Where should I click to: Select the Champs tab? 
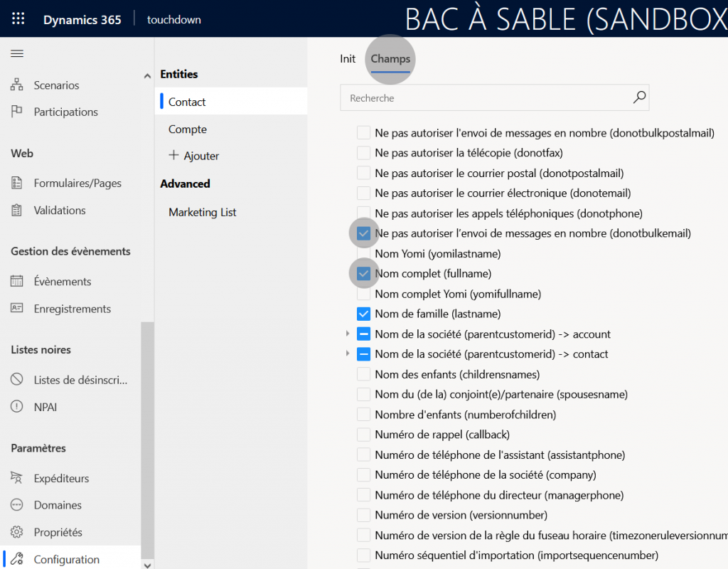tap(390, 59)
